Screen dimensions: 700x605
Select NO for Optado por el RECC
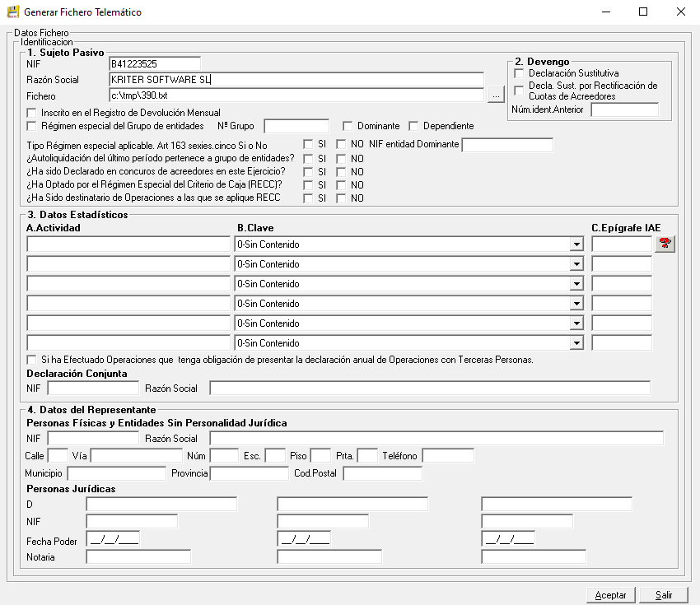341,185
